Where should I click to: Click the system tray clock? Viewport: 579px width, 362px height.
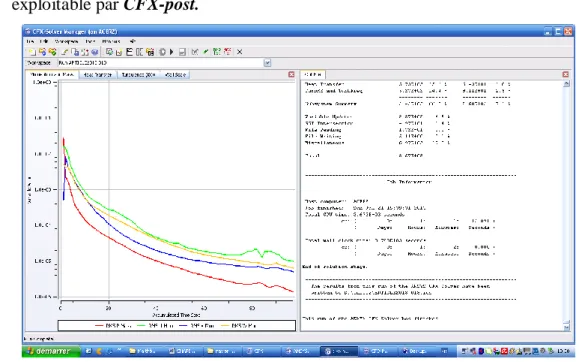point(563,351)
